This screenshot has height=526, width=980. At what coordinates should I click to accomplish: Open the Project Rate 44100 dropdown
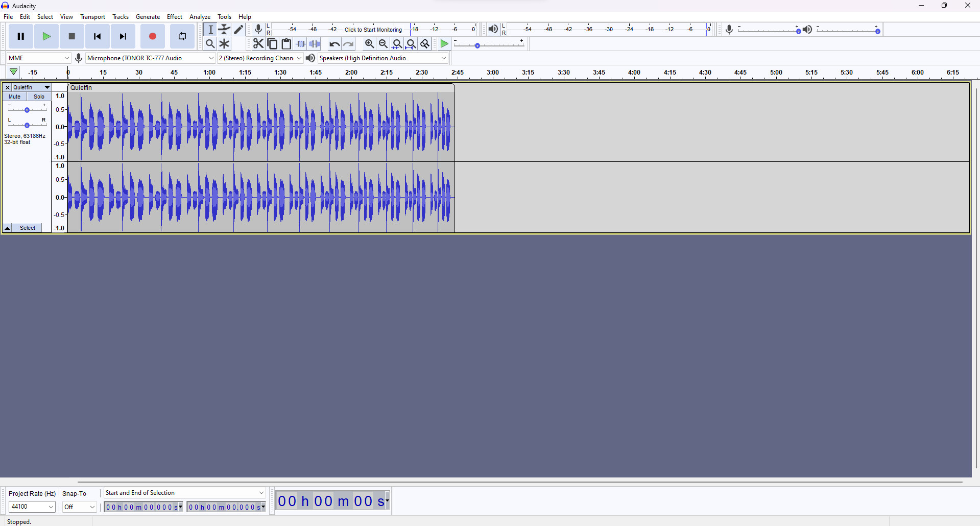pos(32,507)
